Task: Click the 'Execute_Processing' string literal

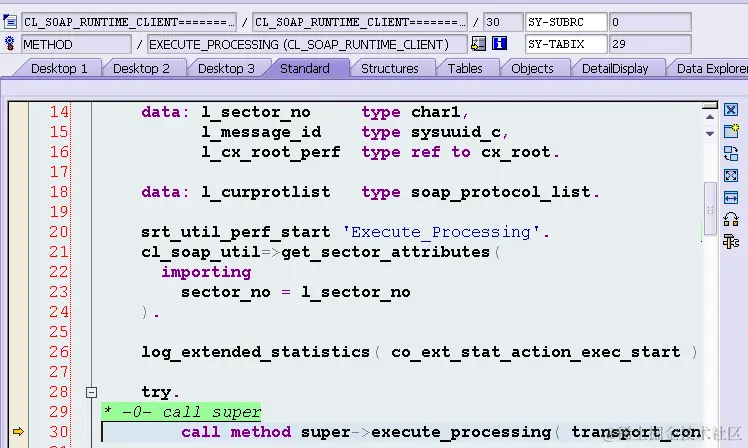Action: pyautogui.click(x=442, y=232)
